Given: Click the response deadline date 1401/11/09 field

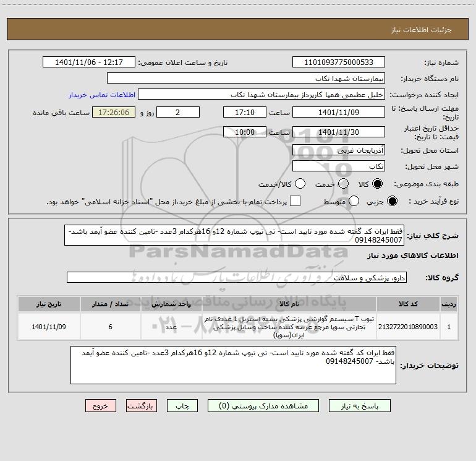Looking at the screenshot, I should pos(339,112).
